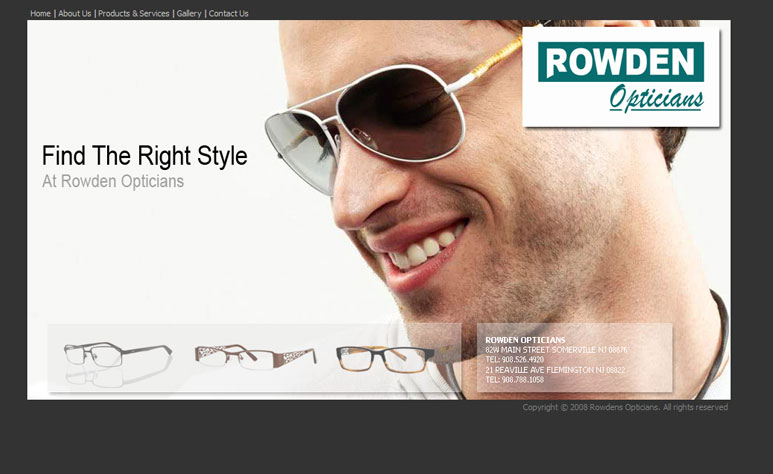This screenshot has width=773, height=474.
Task: Open the Gallery page
Action: 189,14
